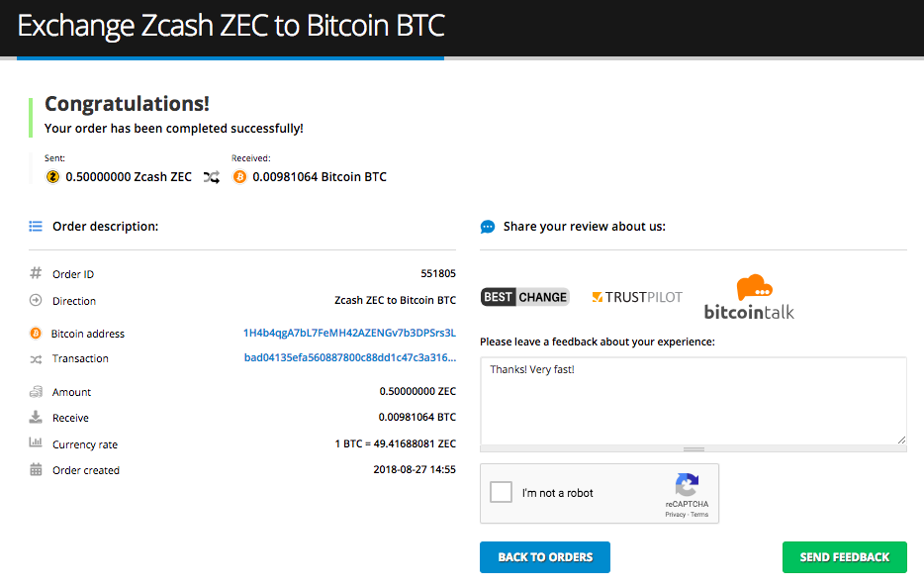This screenshot has height=587, width=924.
Task: Click the Back to Orders button
Action: click(x=545, y=557)
